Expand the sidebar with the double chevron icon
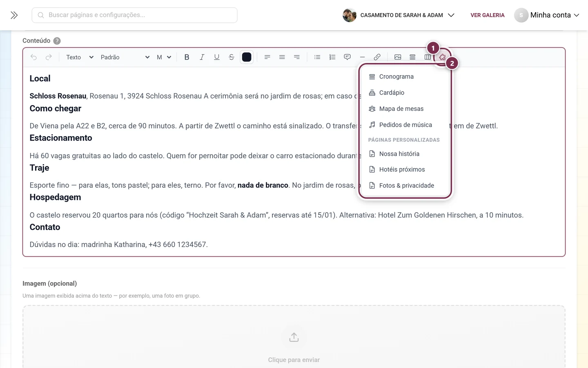The image size is (588, 368). [x=14, y=15]
